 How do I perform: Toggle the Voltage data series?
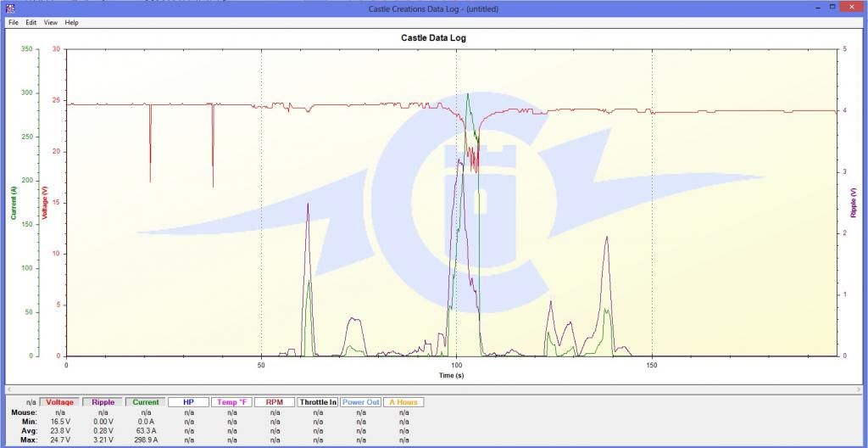[x=60, y=402]
